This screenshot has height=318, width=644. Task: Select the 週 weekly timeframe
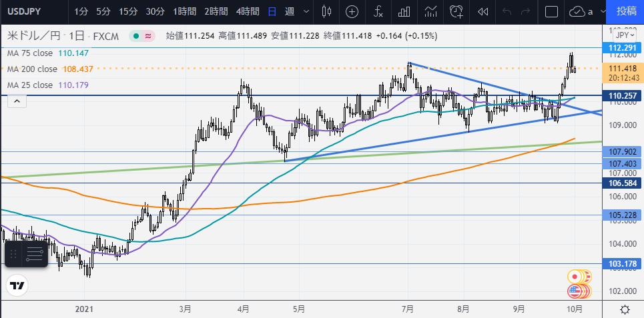(x=290, y=11)
